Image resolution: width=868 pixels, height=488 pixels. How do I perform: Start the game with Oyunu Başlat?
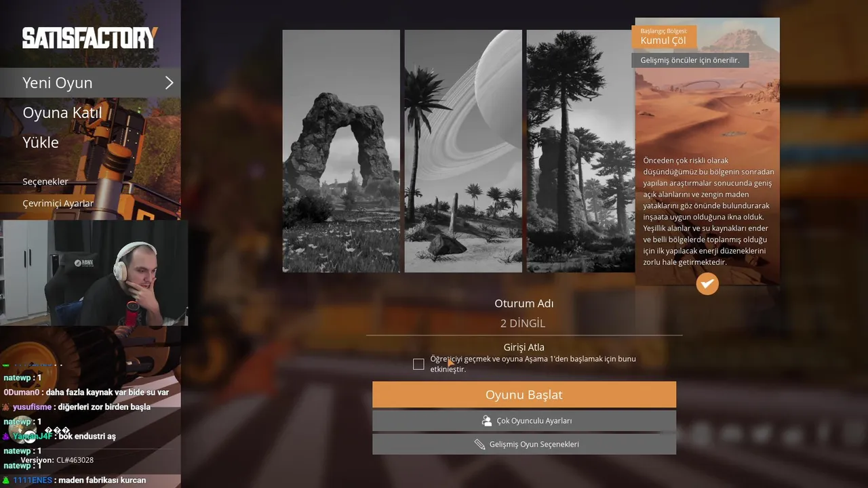pyautogui.click(x=524, y=394)
